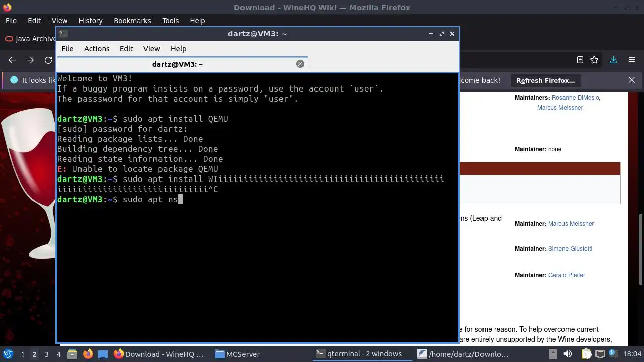The image size is (644, 362).
Task: Open the network status tray icon
Action: point(600,354)
